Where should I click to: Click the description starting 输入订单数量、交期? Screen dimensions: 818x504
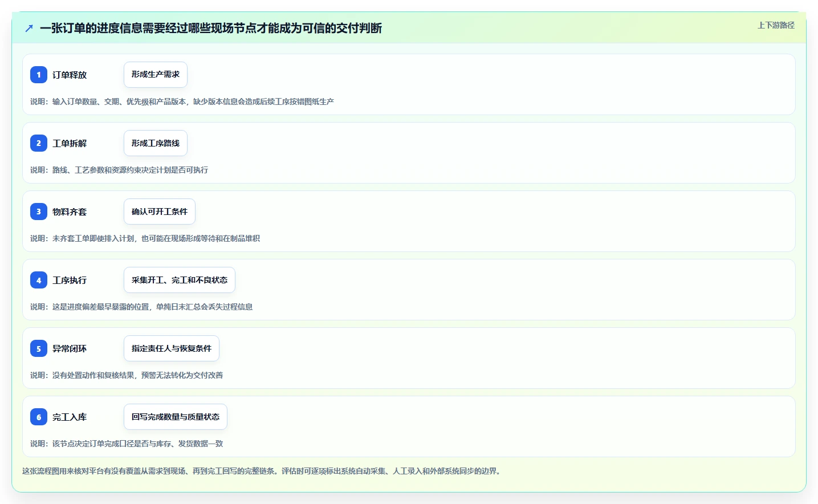182,101
